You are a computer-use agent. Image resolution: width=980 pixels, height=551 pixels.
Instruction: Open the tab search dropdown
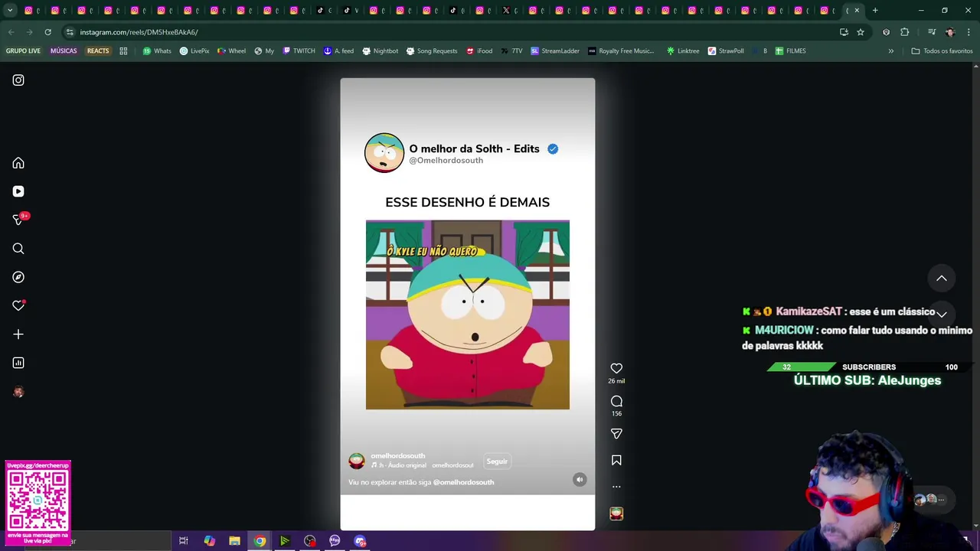[x=10, y=11]
